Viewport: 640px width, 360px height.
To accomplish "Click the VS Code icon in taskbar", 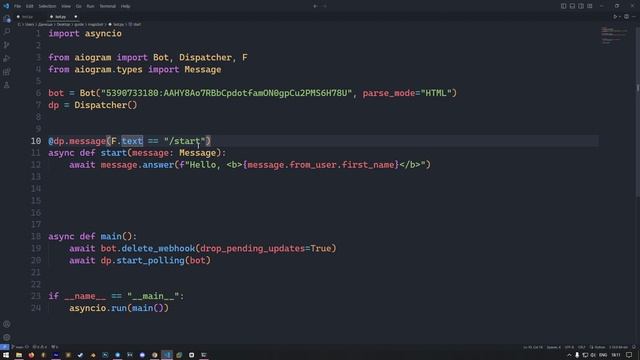I will (x=167, y=355).
